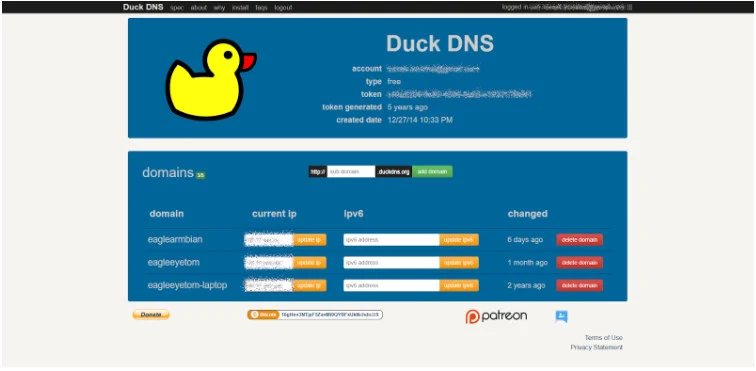Click the '2 years ago' changed value
Image resolution: width=756 pixels, height=371 pixels.
point(527,285)
